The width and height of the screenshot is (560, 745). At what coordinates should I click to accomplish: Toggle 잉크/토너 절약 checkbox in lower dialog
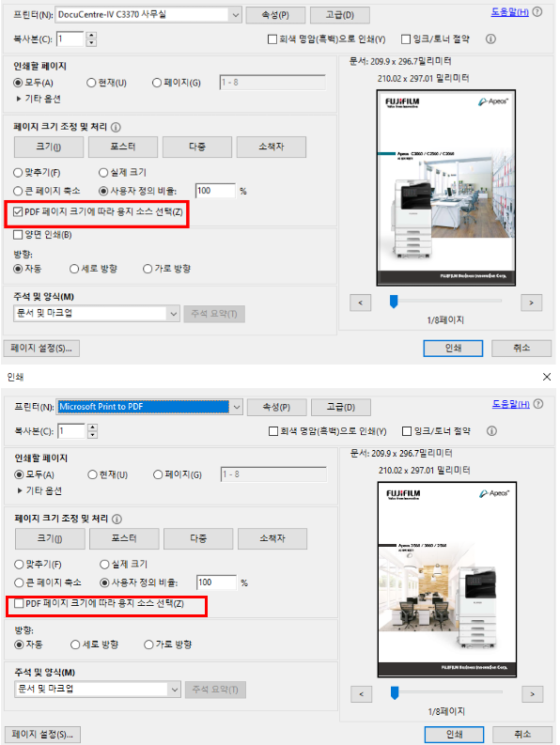point(407,431)
